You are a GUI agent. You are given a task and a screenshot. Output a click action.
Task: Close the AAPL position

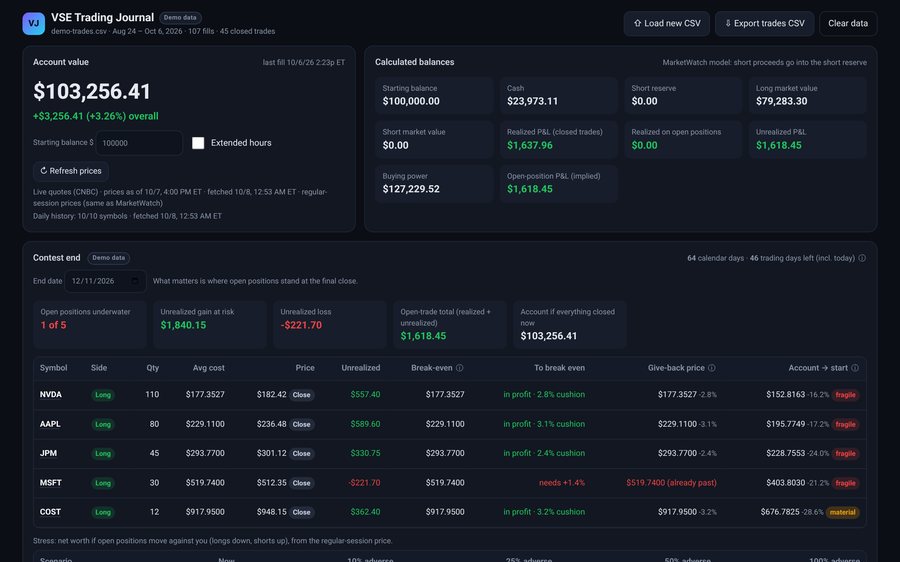[301, 424]
